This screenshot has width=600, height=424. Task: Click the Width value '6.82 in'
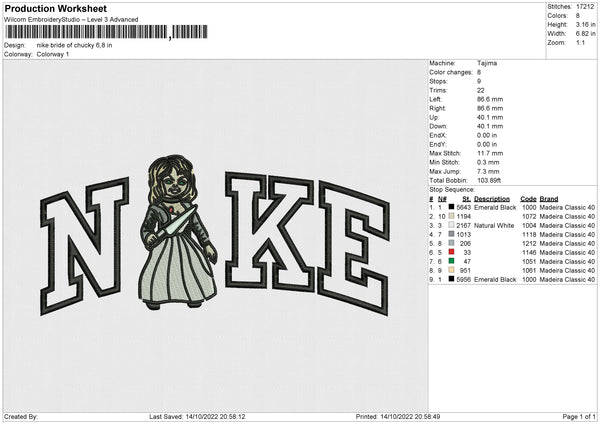585,34
